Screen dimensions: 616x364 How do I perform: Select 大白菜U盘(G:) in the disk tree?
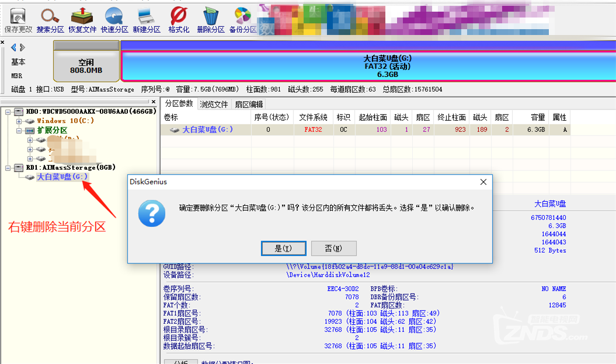(x=62, y=177)
